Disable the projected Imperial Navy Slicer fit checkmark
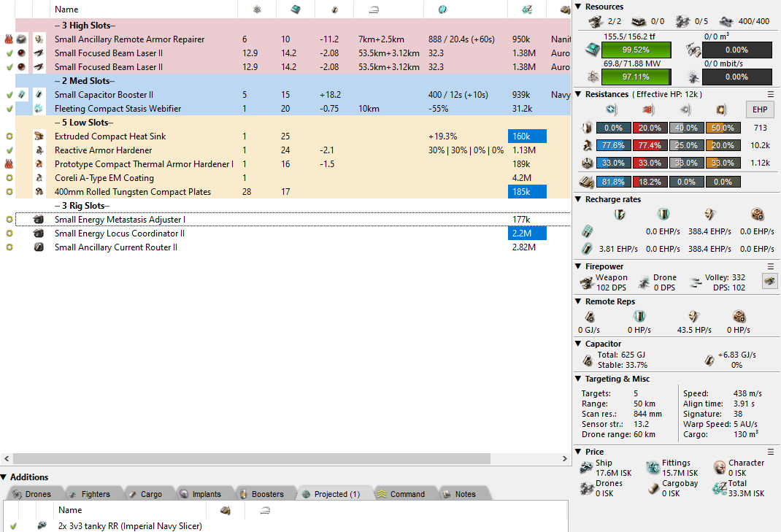 coord(12,525)
